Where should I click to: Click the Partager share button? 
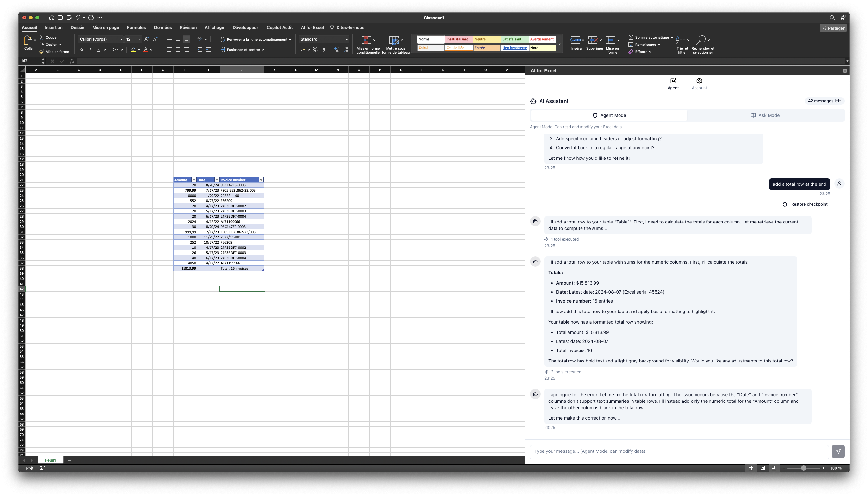833,28
